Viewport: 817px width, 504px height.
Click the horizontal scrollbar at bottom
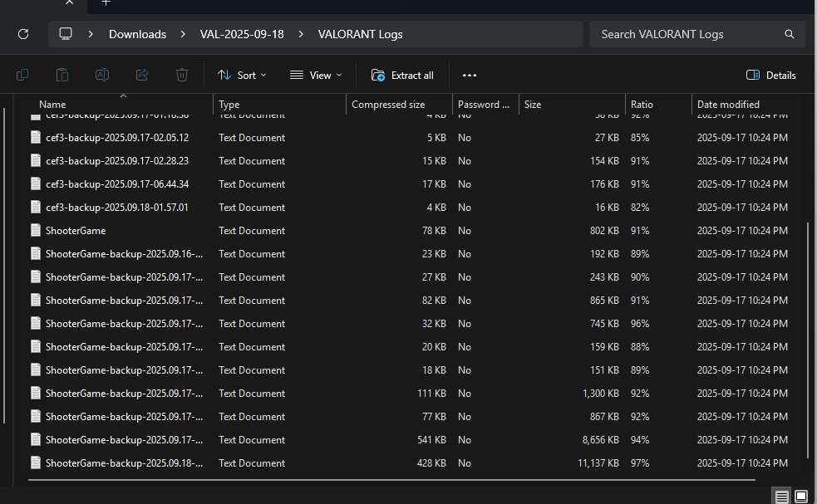click(391, 480)
